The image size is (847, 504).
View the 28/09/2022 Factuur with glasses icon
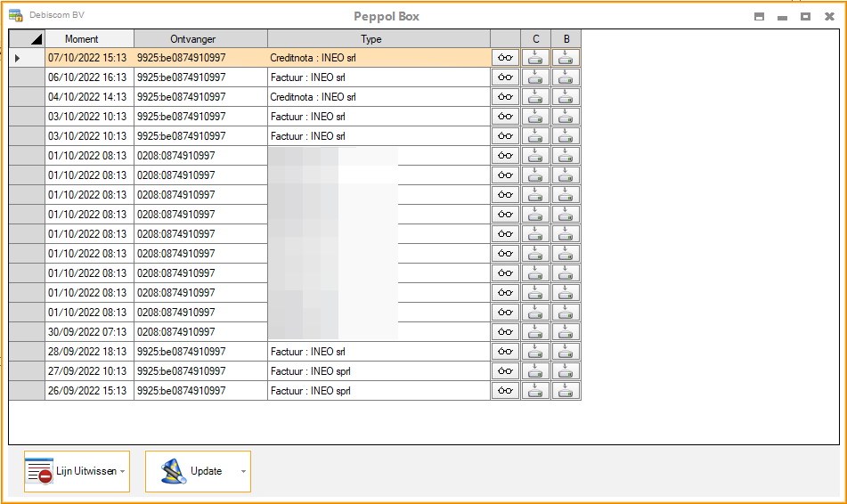506,352
